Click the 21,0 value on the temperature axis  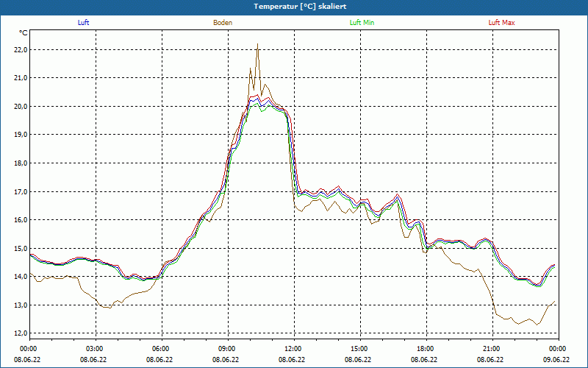[x=20, y=78]
